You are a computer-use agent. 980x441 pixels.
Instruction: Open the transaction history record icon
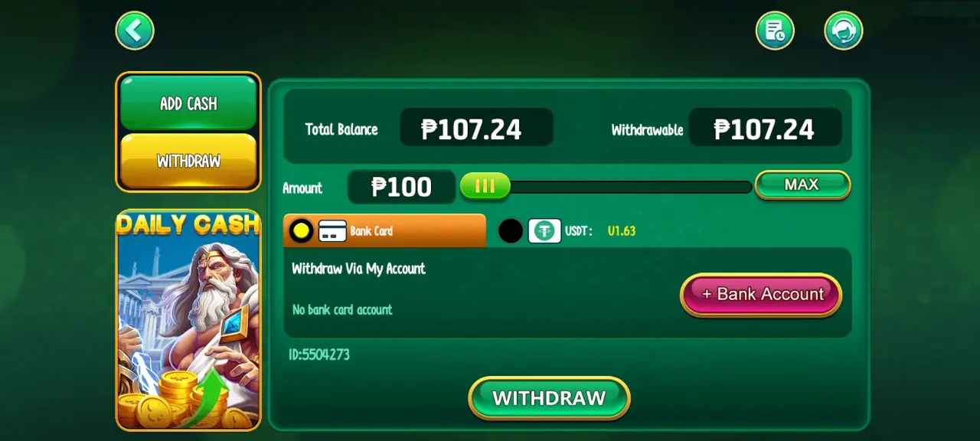tap(775, 31)
